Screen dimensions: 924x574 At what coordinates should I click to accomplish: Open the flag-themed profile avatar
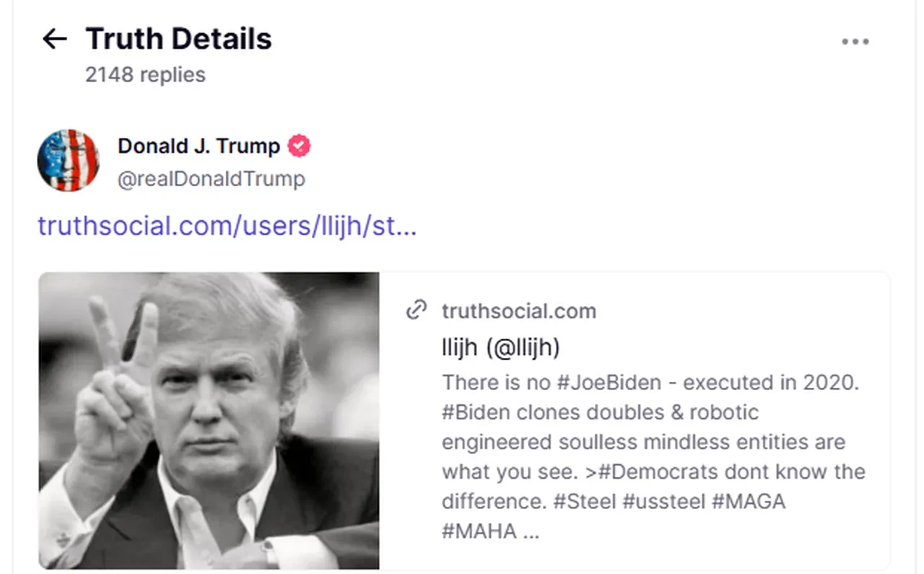point(69,160)
